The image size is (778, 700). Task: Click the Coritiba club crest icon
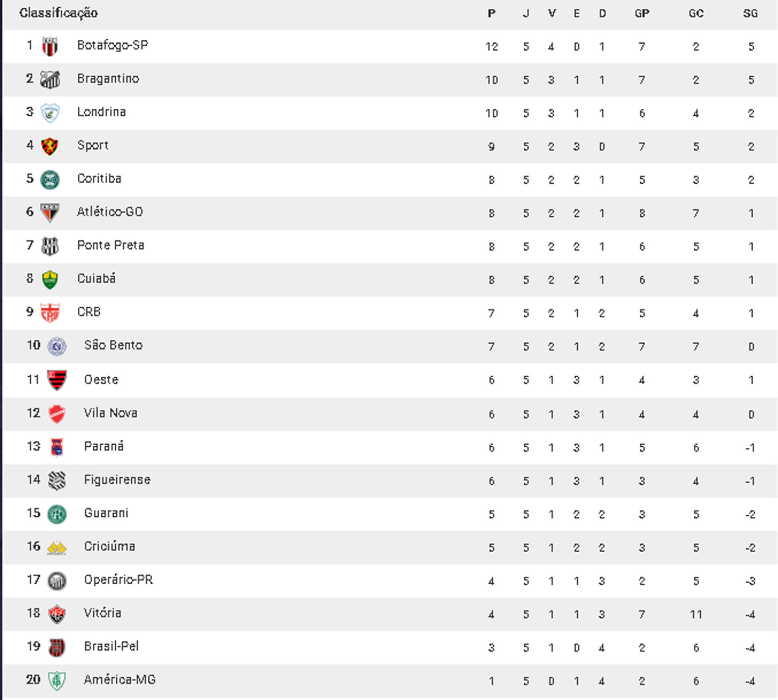coord(50,180)
